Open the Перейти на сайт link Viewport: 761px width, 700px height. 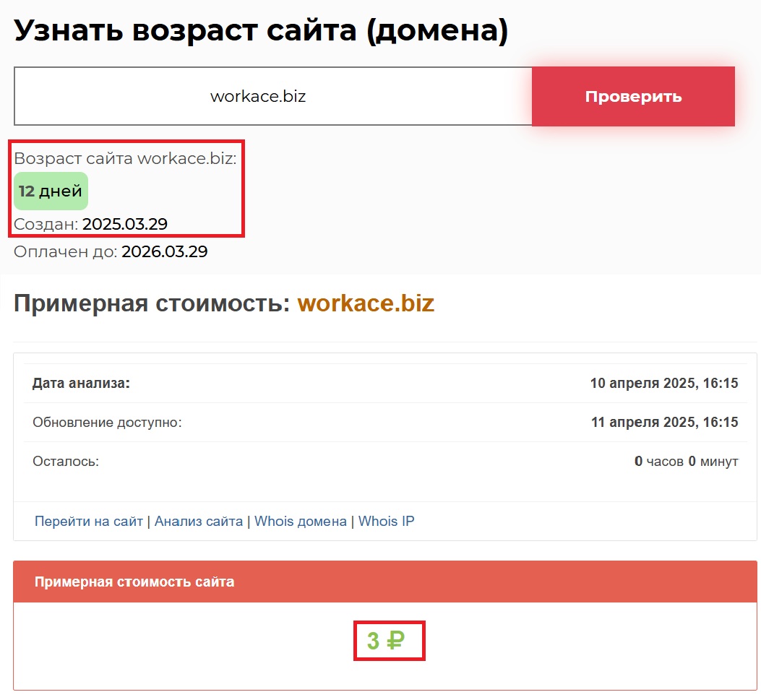click(x=88, y=521)
